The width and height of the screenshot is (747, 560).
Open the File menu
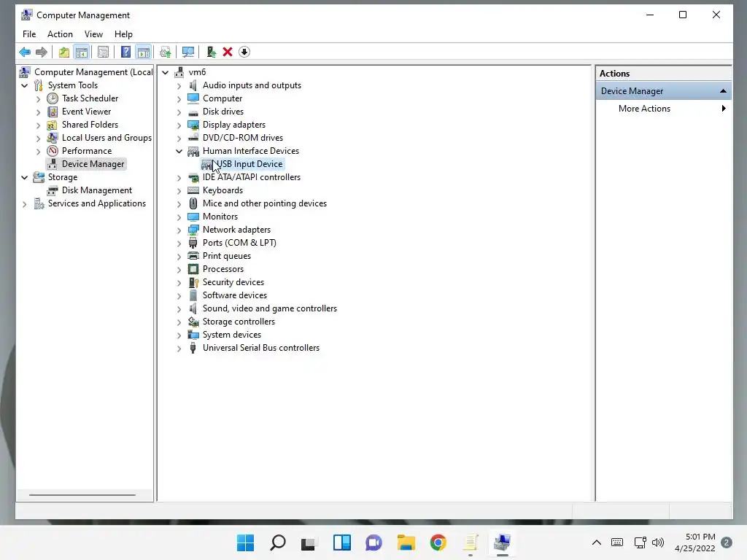click(29, 34)
